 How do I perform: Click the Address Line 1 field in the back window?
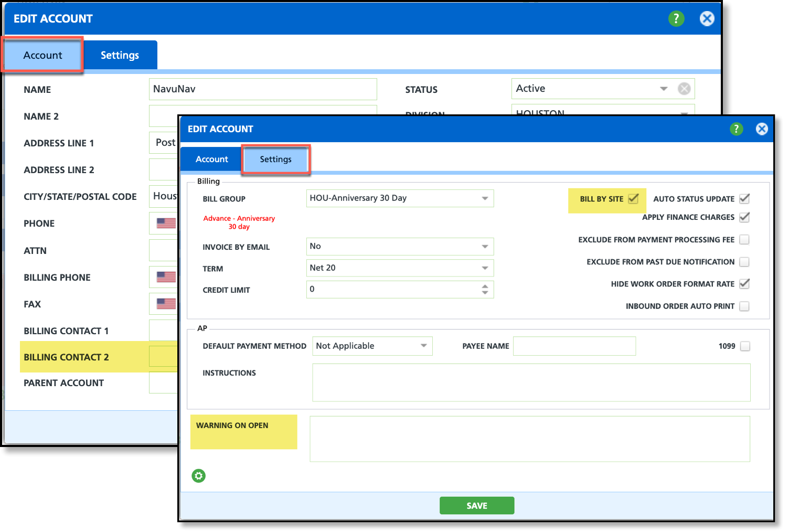(x=164, y=143)
